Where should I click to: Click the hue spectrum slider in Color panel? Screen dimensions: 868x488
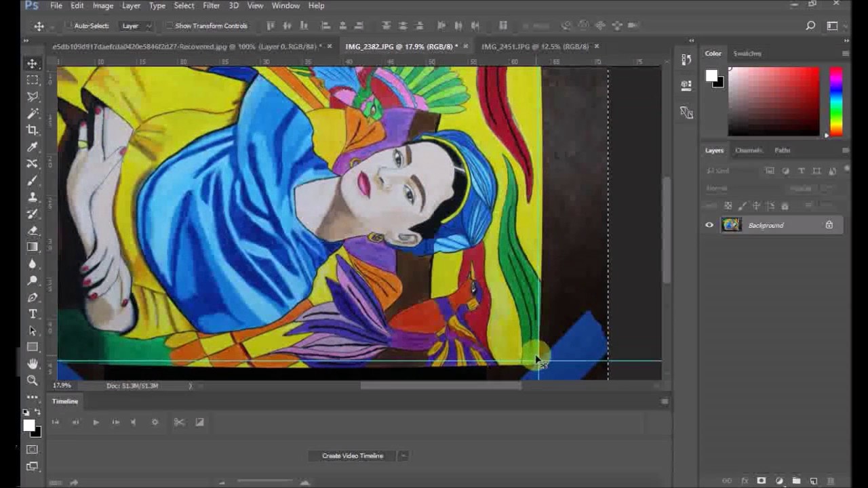pyautogui.click(x=836, y=101)
